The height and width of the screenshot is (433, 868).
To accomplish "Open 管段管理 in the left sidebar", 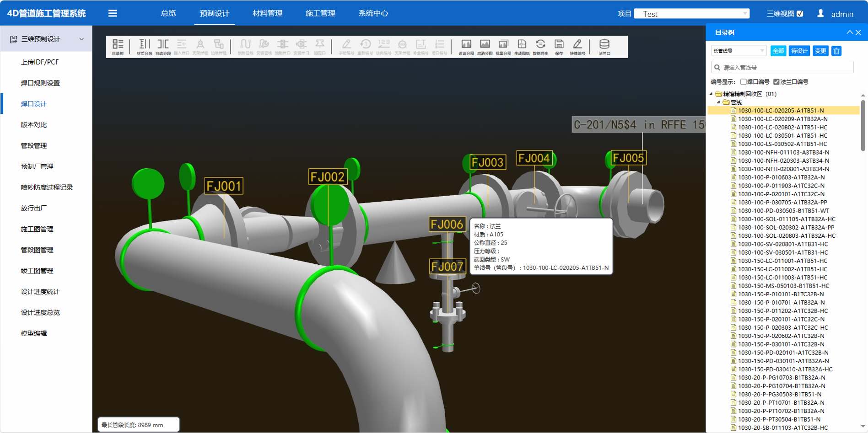I will coord(34,145).
